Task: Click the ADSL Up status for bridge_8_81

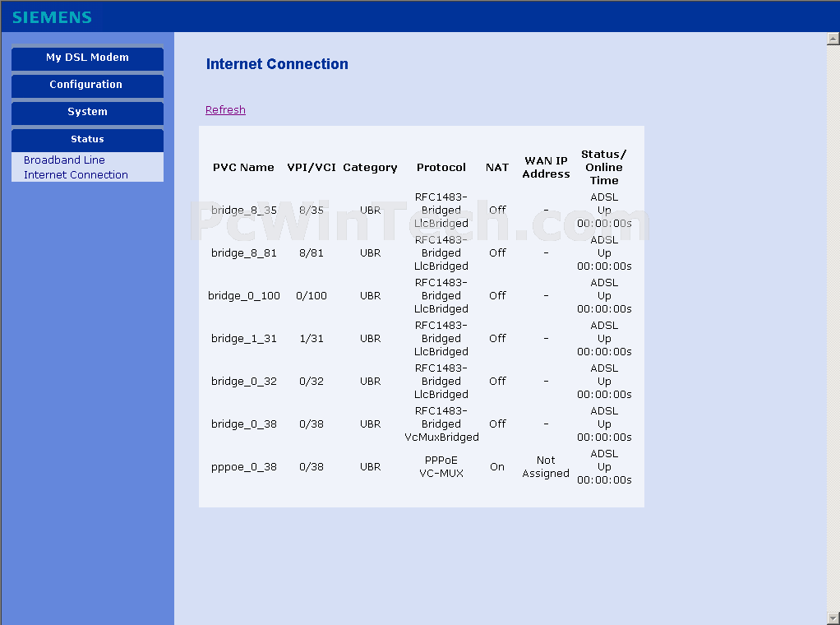Action: 604,253
